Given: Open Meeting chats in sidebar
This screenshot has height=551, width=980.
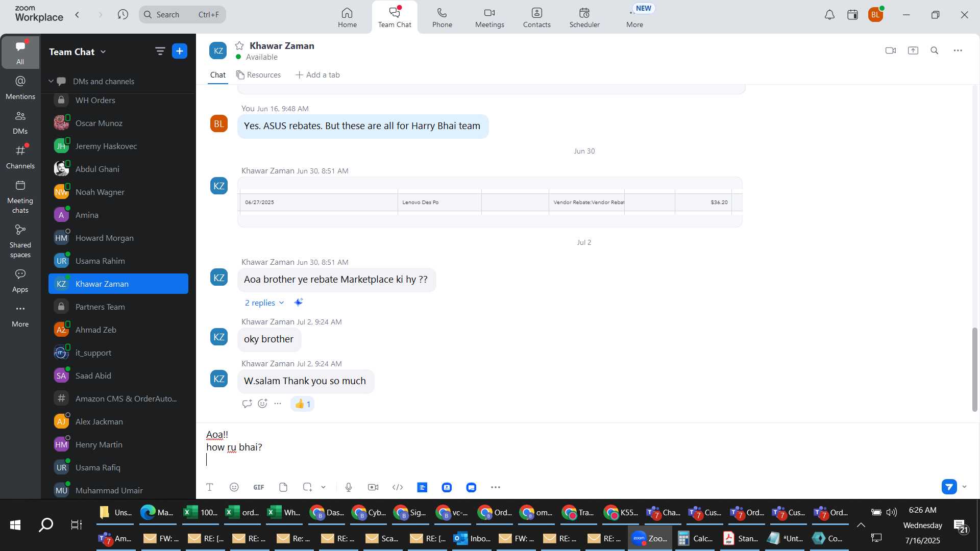Looking at the screenshot, I should (x=20, y=197).
